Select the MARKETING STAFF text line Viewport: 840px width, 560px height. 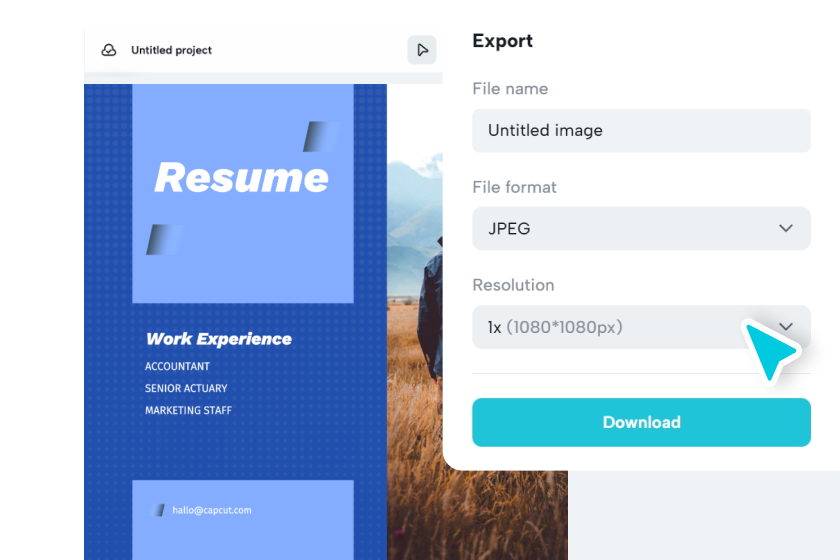click(188, 410)
